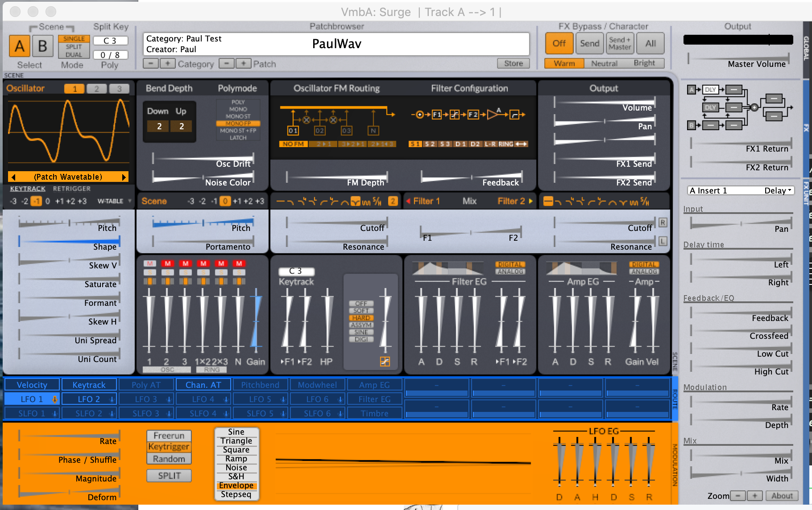
Task: Select the ring modulation filter configuration
Action: [505, 144]
